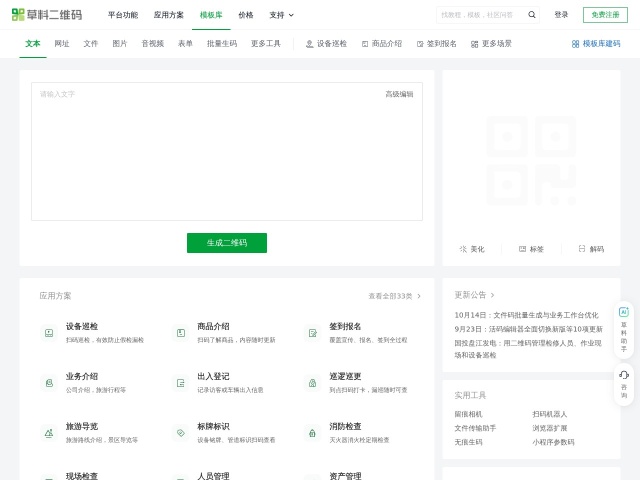Screen dimensions: 640x480
Task: Open the 文件传输助手 tool link
Action: coord(475,428)
